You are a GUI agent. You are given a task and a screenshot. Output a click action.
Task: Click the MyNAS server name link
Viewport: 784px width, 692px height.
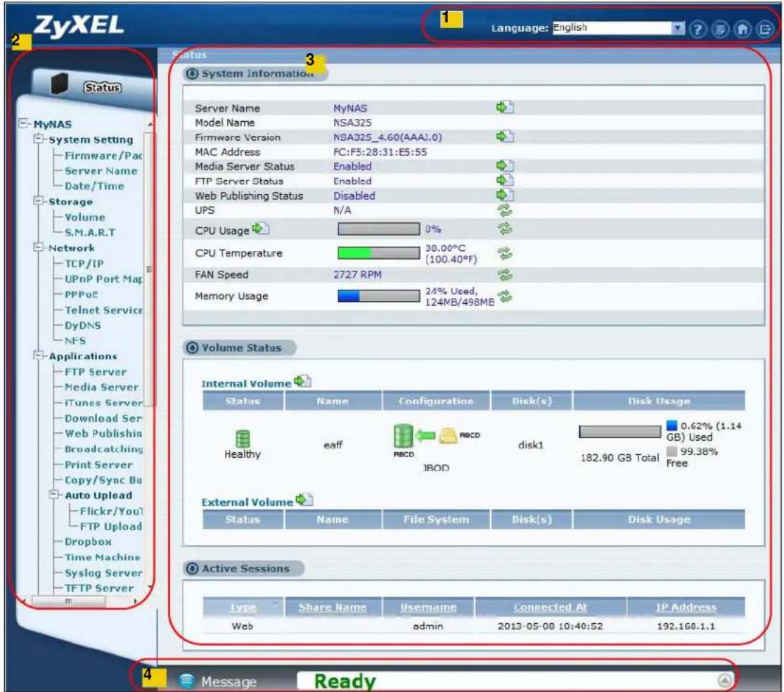[x=350, y=108]
